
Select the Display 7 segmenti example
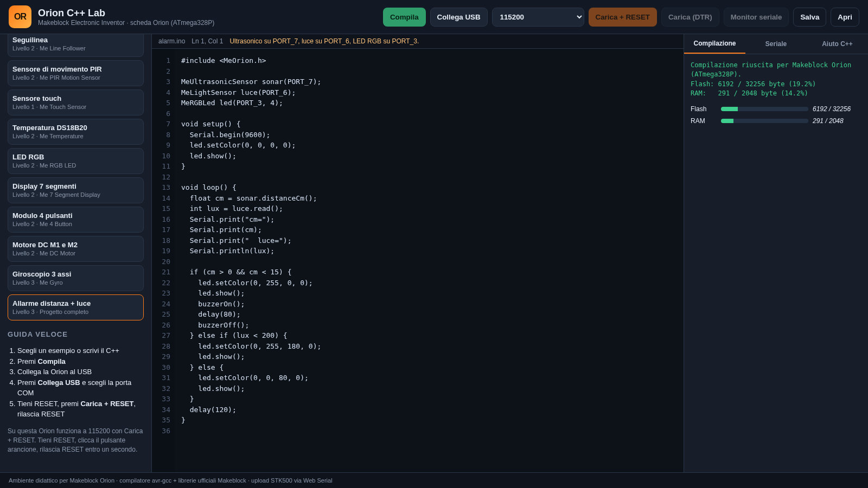(75, 190)
